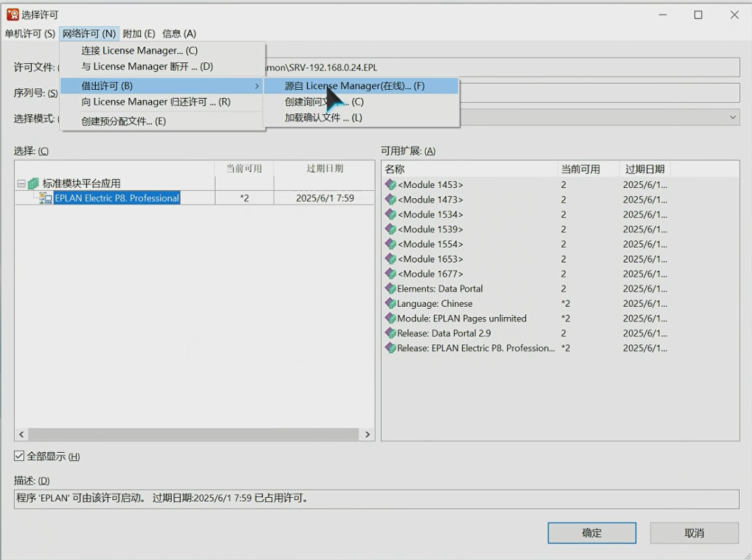Toggle the 全部显示 checkbox
The width and height of the screenshot is (752, 560).
tap(19, 456)
